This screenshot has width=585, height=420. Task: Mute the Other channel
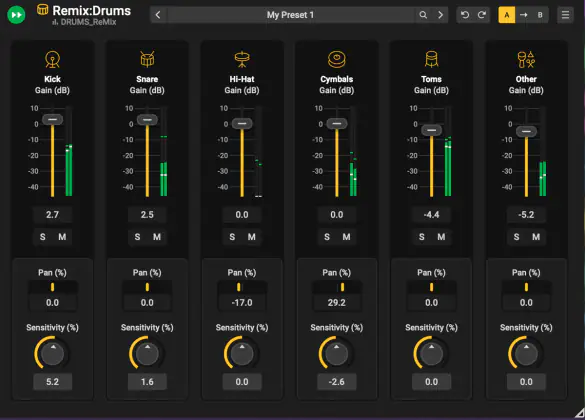(536, 237)
